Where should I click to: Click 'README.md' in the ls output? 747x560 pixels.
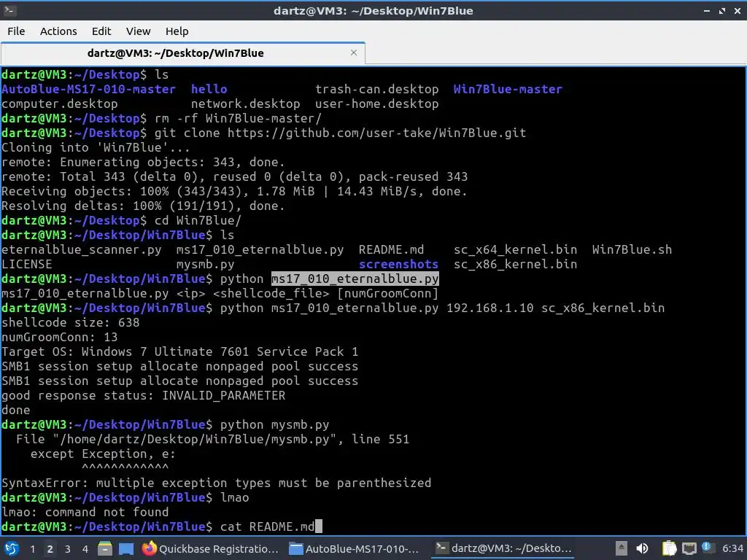(x=391, y=249)
